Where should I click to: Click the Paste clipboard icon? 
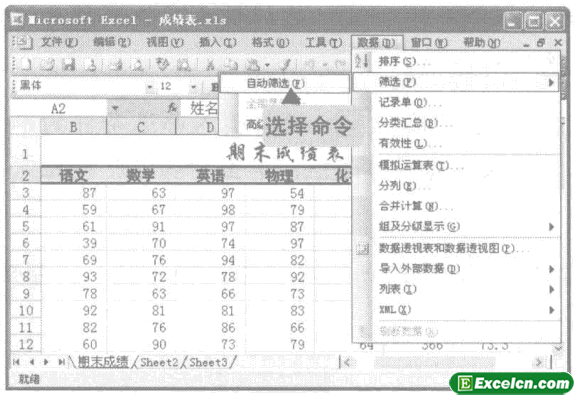[253, 65]
